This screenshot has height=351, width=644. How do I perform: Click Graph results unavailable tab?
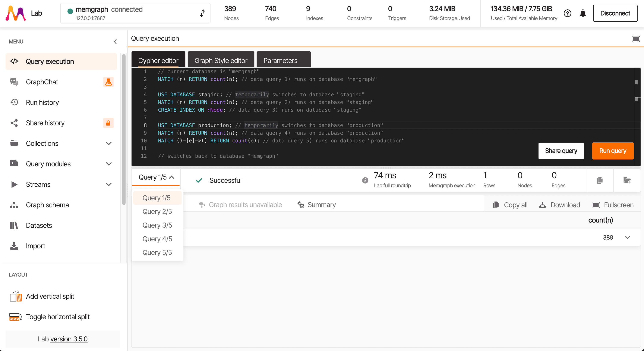[240, 205]
